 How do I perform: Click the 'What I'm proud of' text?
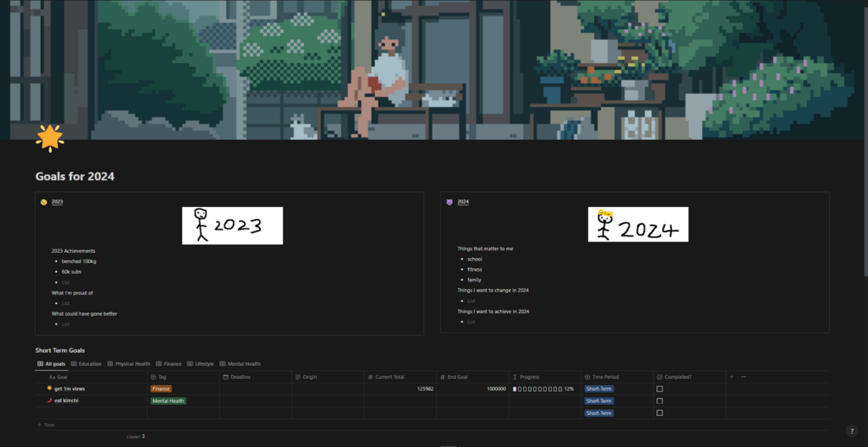[72, 293]
